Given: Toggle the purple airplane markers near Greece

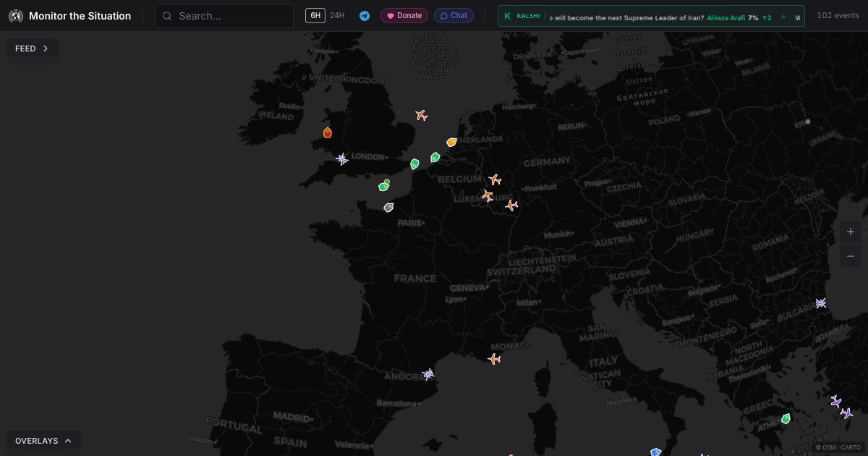Looking at the screenshot, I should [x=835, y=400].
